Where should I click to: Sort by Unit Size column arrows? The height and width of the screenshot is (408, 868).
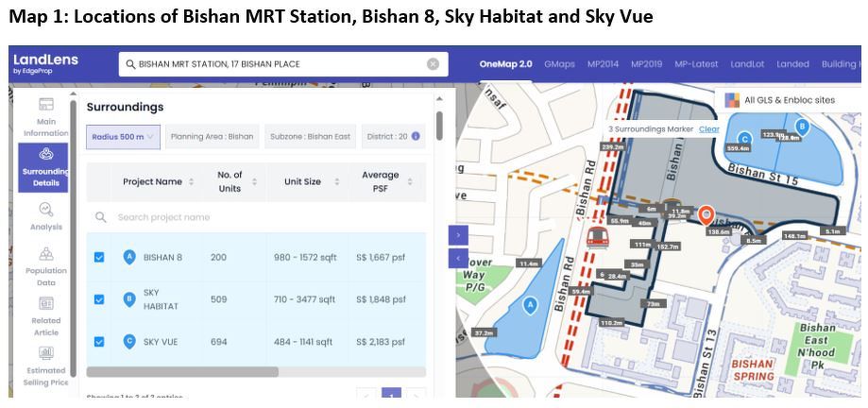(x=336, y=181)
